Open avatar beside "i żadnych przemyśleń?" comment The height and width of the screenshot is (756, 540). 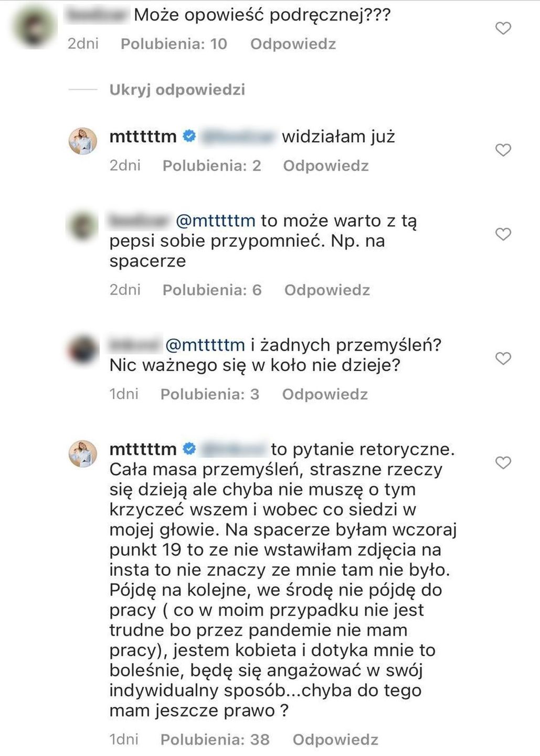click(x=83, y=350)
